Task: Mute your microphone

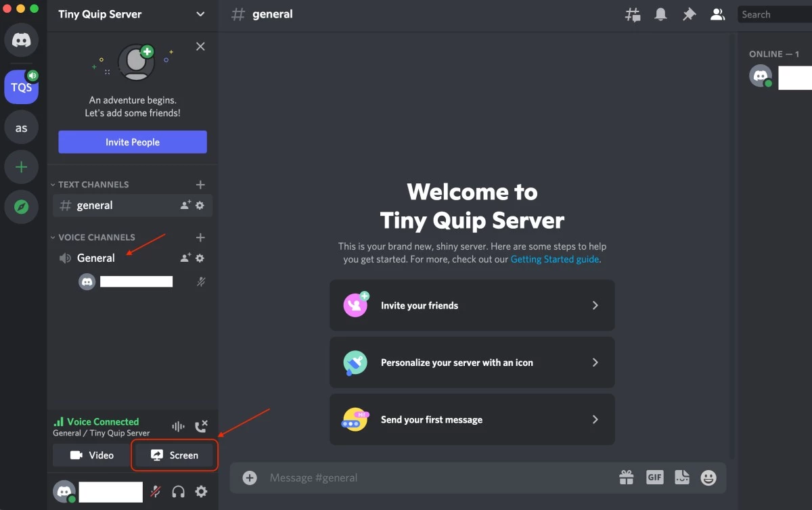Action: [155, 492]
